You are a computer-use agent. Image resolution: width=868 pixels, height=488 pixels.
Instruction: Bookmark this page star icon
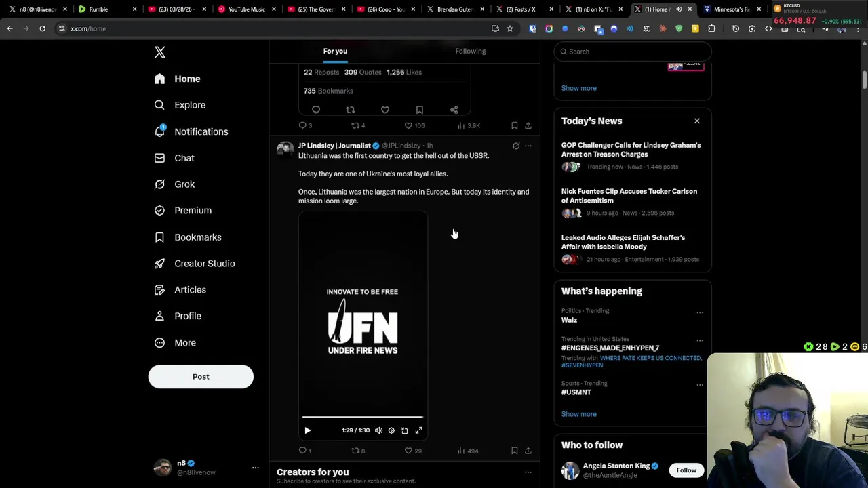[x=510, y=28]
